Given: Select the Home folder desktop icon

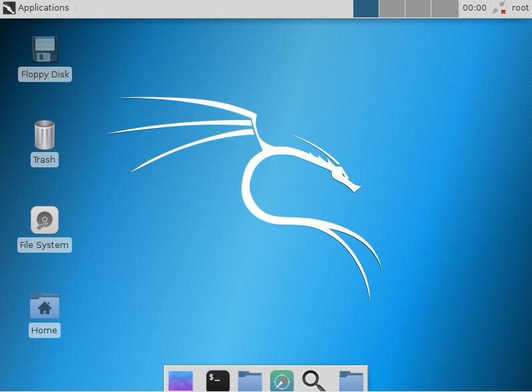Looking at the screenshot, I should tap(45, 305).
